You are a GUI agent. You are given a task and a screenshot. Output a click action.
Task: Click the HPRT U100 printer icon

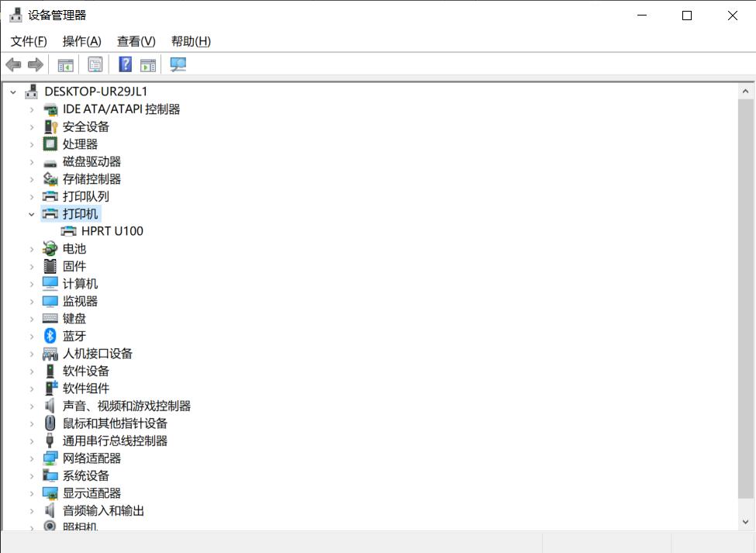(68, 231)
